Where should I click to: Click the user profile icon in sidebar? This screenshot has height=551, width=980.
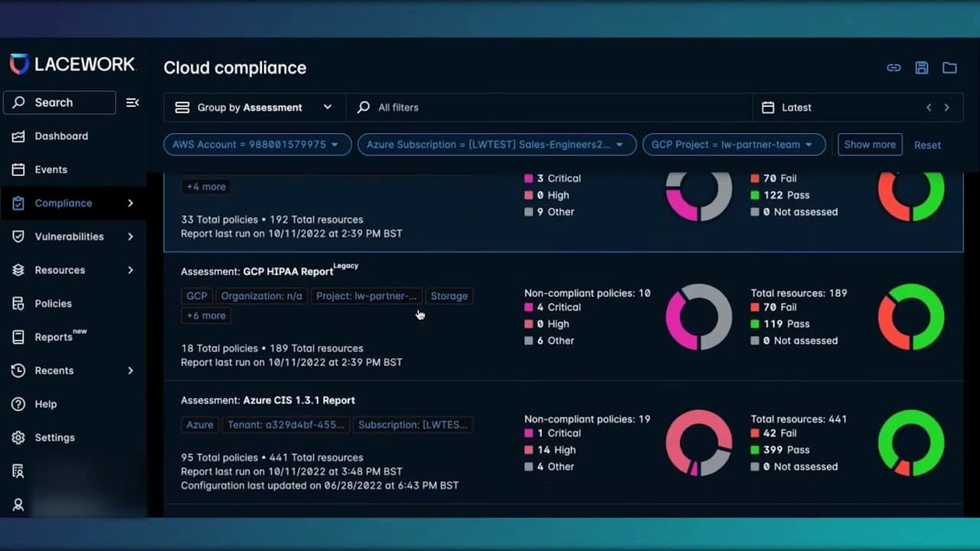(x=18, y=505)
